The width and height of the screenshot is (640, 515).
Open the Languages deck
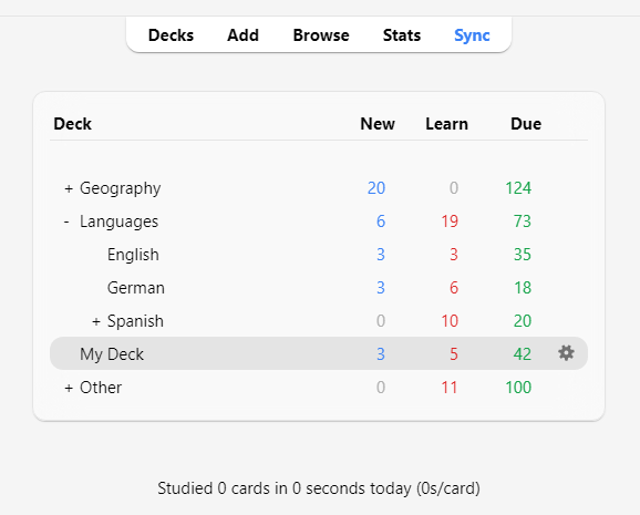coord(119,222)
